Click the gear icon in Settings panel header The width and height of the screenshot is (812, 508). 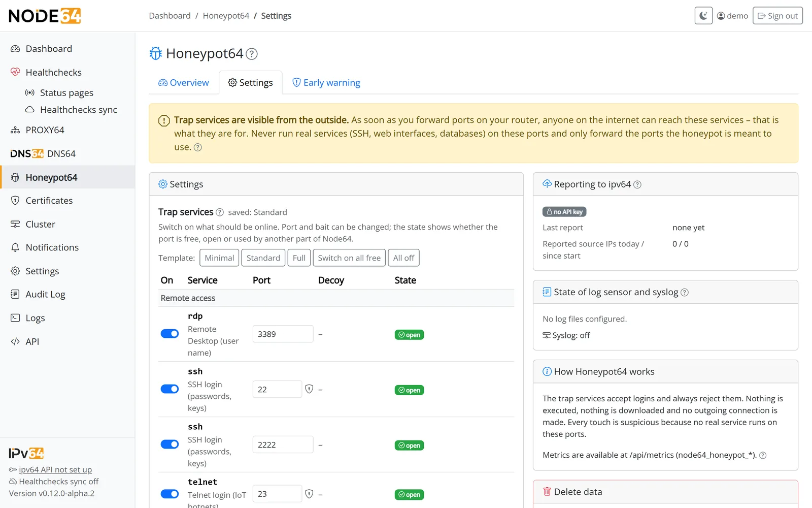click(x=163, y=184)
